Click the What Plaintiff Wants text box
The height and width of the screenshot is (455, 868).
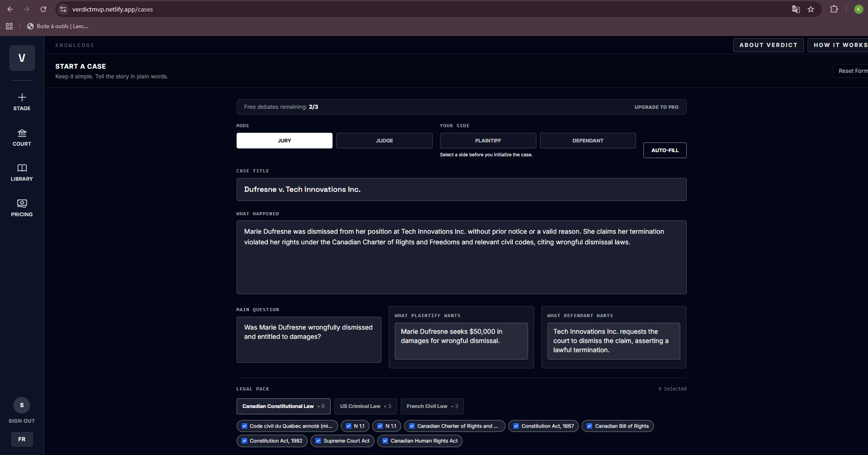(461, 341)
